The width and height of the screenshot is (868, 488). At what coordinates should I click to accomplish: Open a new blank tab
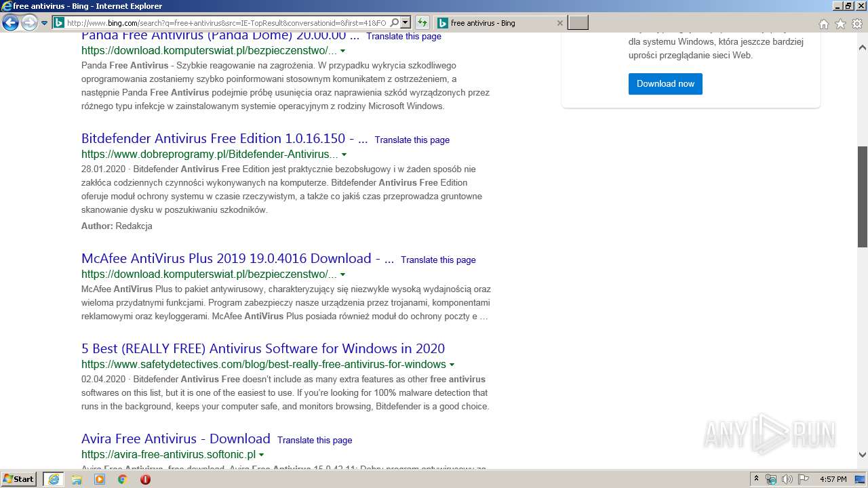click(x=578, y=23)
